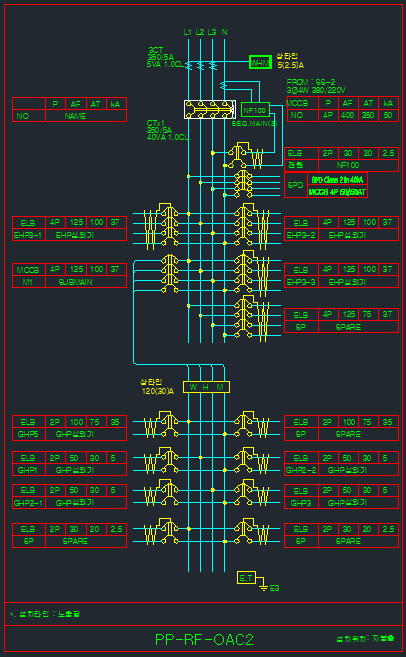Click the 400 AF cell in main MCCB table
The width and height of the screenshot is (406, 657).
coord(348,115)
